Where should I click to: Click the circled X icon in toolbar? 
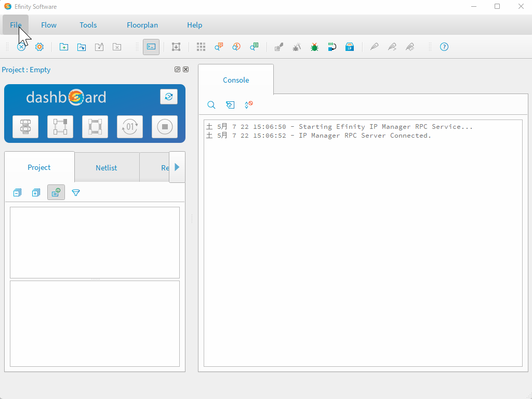click(x=21, y=47)
